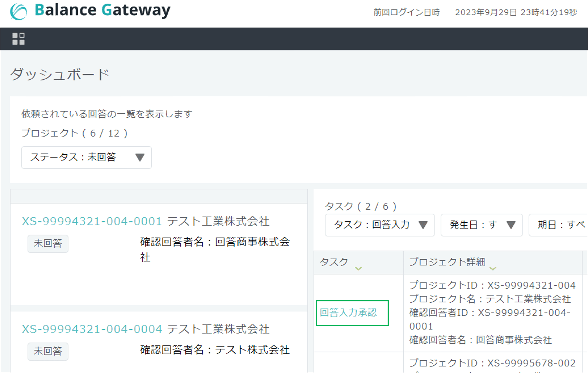The width and height of the screenshot is (588, 373).
Task: Open project XS-99994321-004-0004 link
Action: point(92,329)
